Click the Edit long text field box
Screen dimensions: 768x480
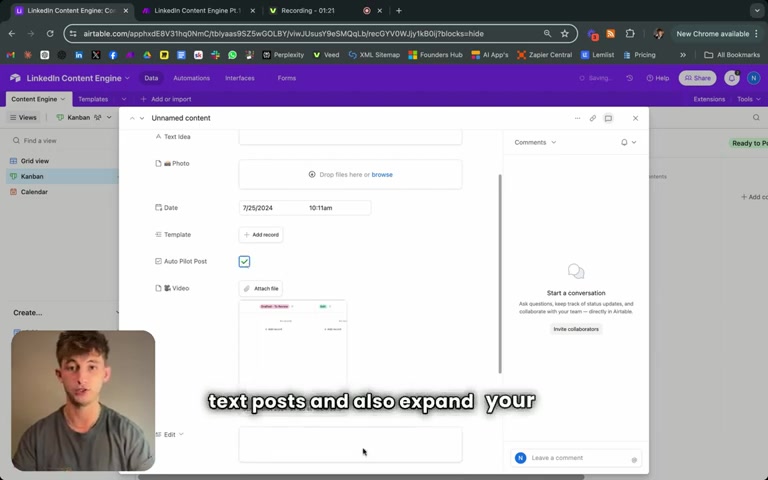pos(350,445)
